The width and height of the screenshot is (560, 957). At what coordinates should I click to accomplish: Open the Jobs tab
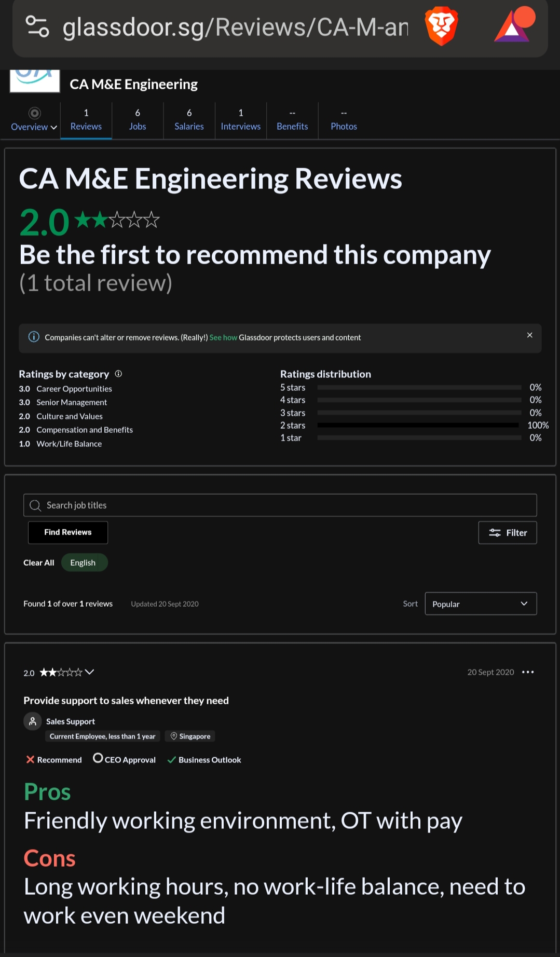point(138,120)
